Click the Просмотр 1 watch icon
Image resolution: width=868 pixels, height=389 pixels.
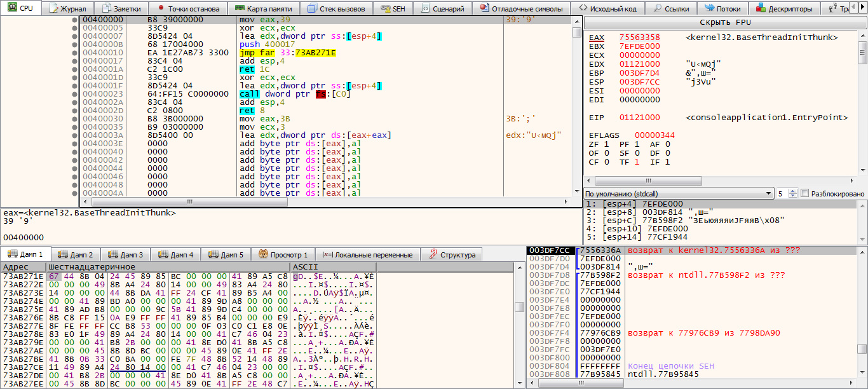[x=264, y=255]
